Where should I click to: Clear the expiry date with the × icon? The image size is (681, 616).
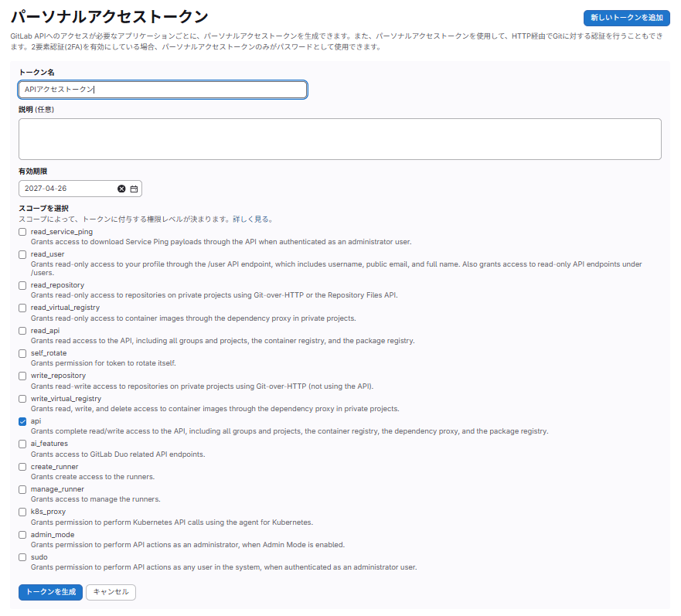click(121, 188)
